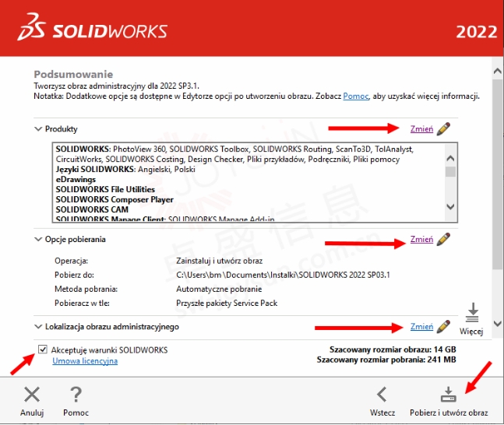The image size is (504, 425).
Task: Open Zmień link for Opcje pobierania
Action: [x=421, y=240]
